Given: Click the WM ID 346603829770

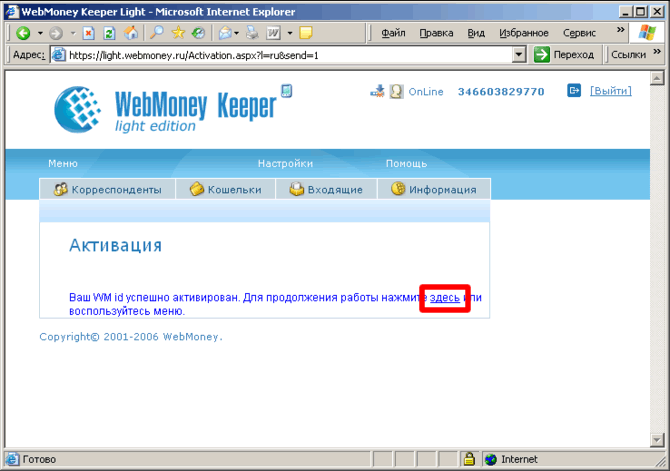Looking at the screenshot, I should (x=501, y=92).
